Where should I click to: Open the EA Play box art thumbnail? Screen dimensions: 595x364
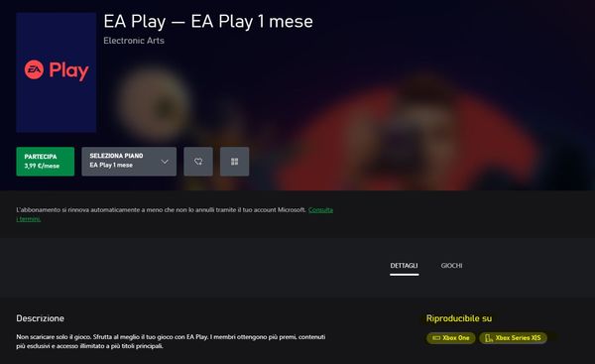[x=57, y=72]
